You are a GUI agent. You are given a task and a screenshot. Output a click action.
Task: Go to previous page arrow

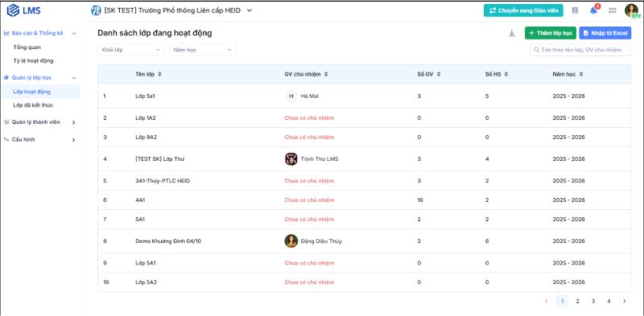coord(547,302)
